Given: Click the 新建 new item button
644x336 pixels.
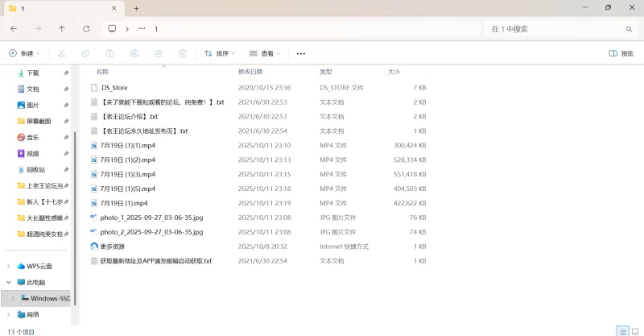Looking at the screenshot, I should (24, 53).
